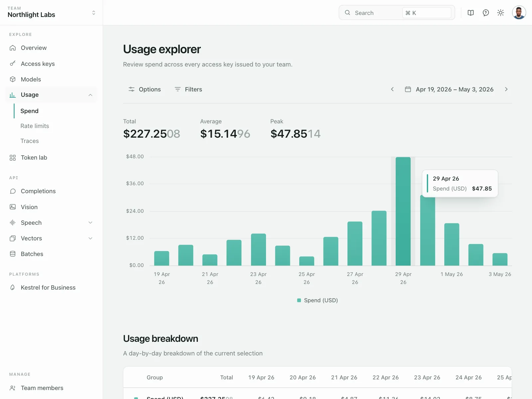Click the Speech waveform icon

[x=13, y=222]
